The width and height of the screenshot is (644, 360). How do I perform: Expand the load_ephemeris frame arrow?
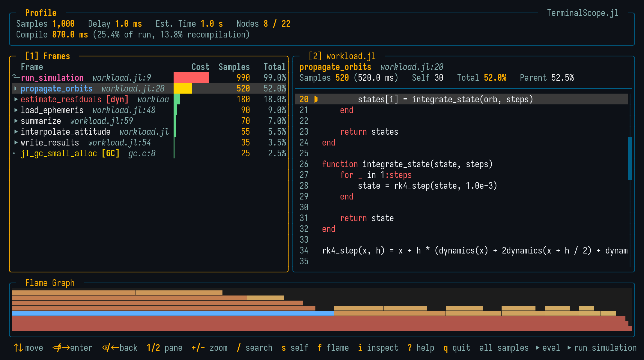tap(16, 110)
